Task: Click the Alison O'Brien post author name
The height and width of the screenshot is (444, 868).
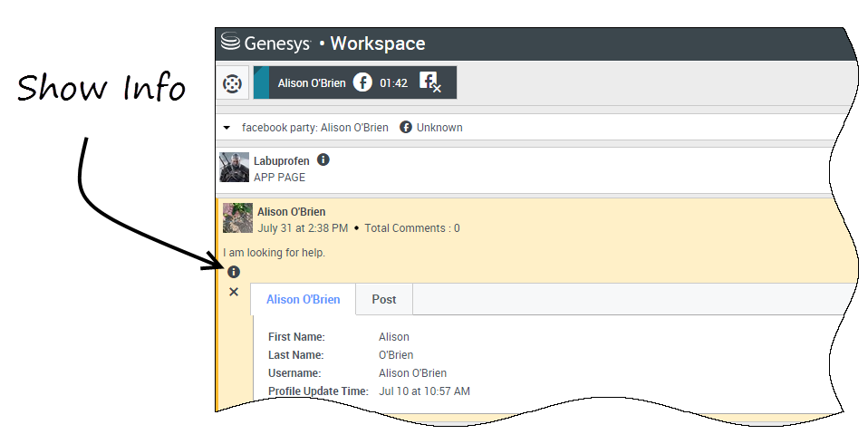Action: click(291, 212)
